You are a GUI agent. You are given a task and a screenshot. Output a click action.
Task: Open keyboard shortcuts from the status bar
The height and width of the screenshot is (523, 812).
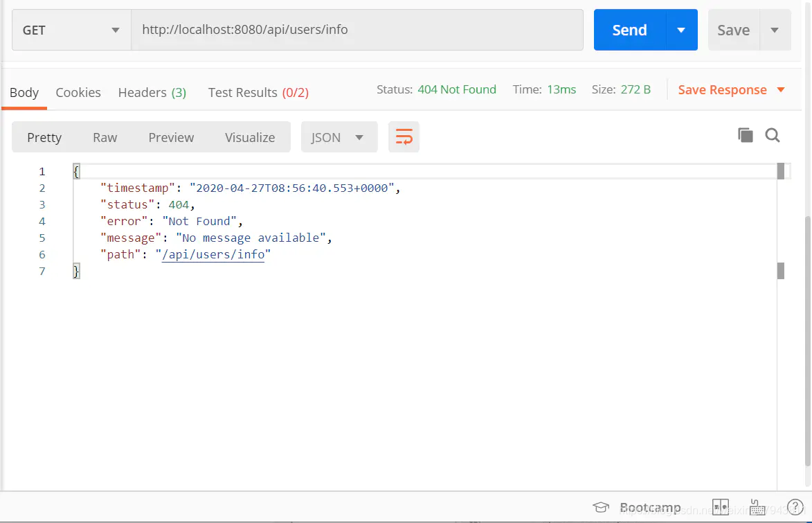(759, 508)
